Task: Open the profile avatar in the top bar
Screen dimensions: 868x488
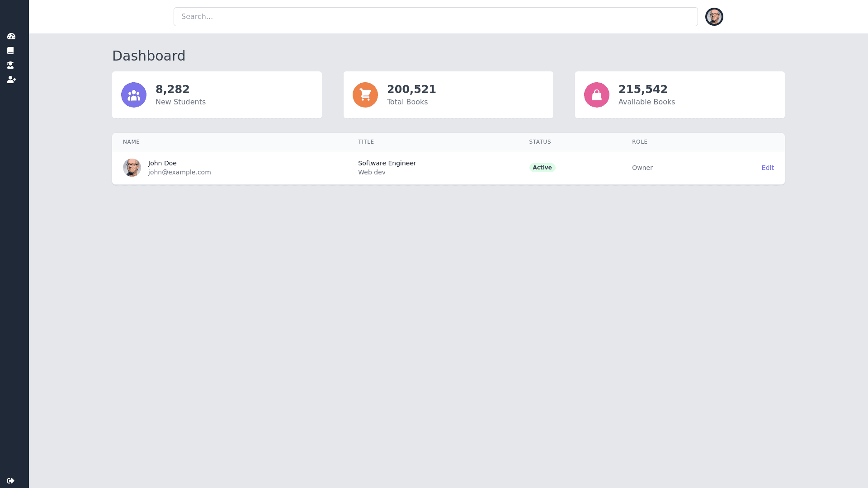Action: pyautogui.click(x=714, y=17)
